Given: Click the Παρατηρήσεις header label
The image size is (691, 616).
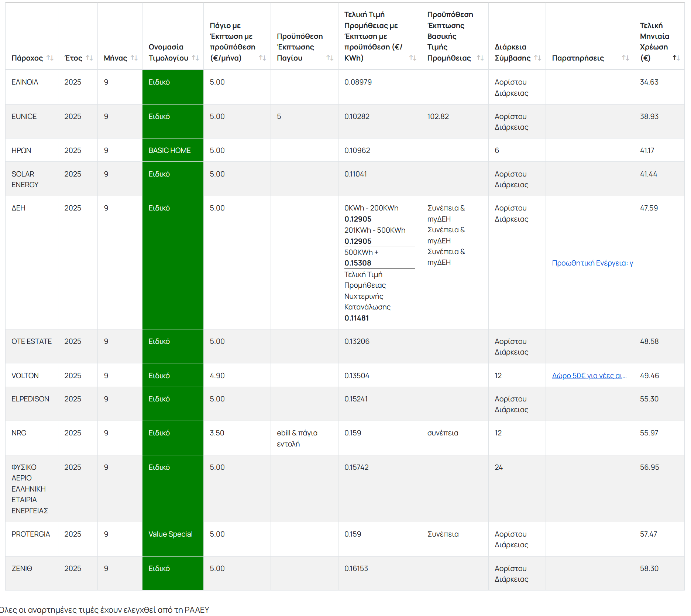Looking at the screenshot, I should (x=578, y=58).
